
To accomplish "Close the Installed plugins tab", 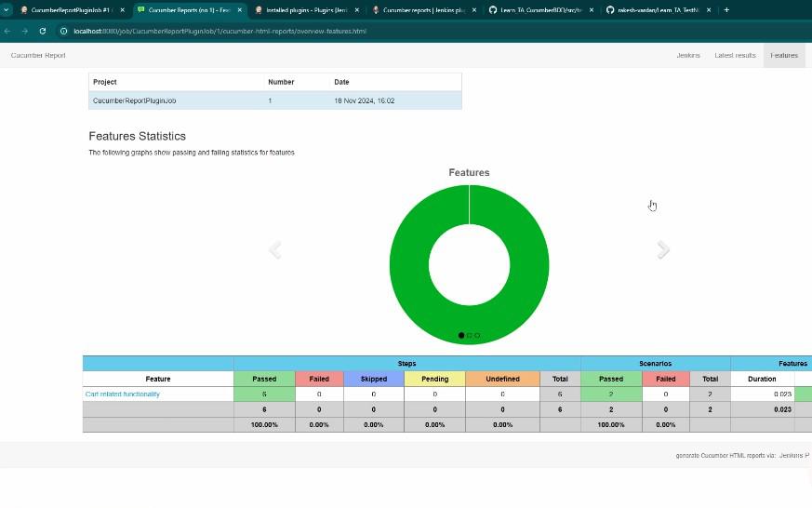I will (x=357, y=10).
